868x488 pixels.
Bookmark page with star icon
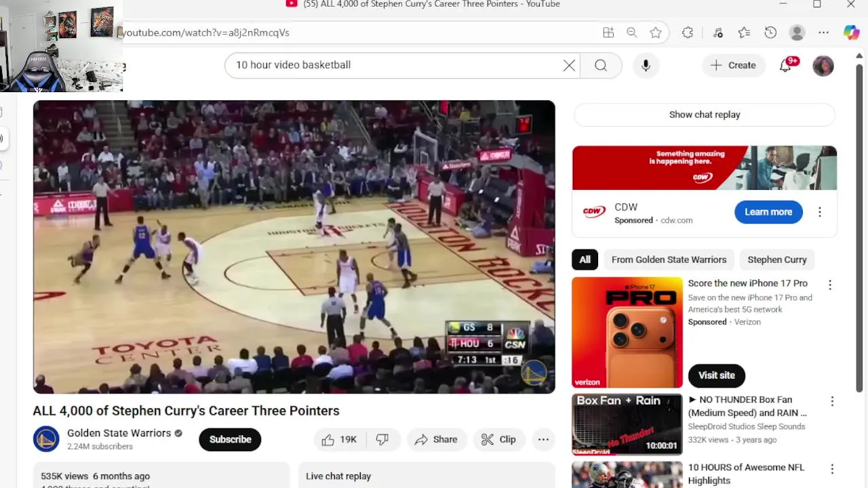655,33
